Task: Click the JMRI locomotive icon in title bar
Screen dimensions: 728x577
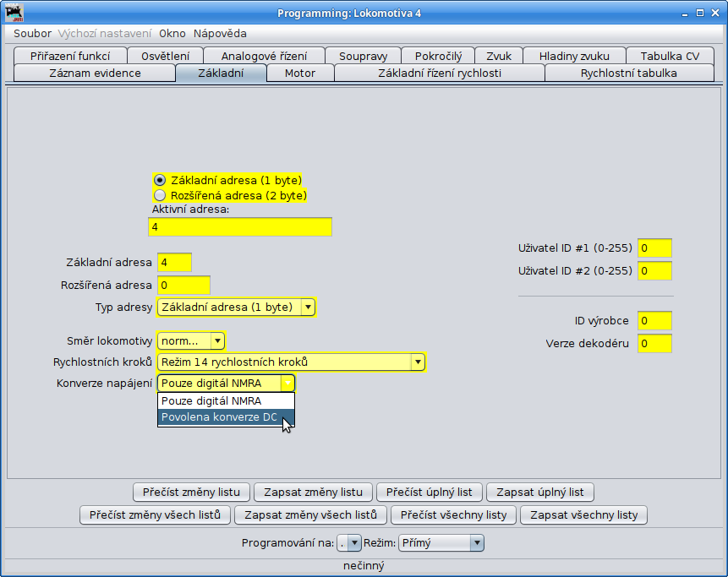Action: (14, 13)
